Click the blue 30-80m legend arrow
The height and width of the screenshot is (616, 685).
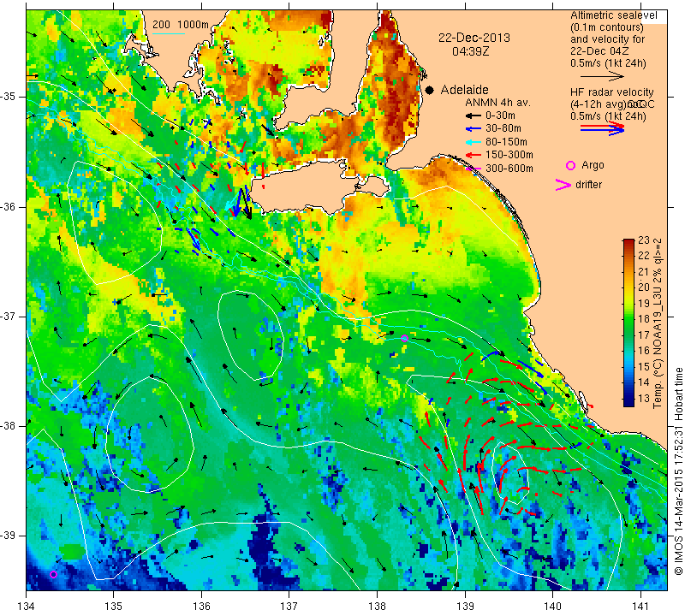point(473,129)
